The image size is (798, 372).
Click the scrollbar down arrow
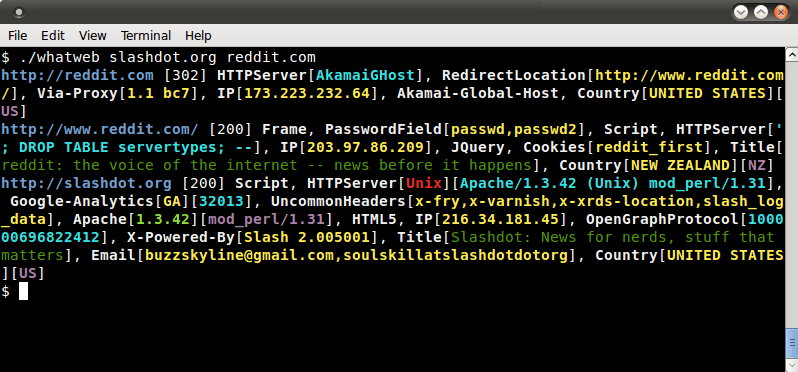pyautogui.click(x=792, y=365)
